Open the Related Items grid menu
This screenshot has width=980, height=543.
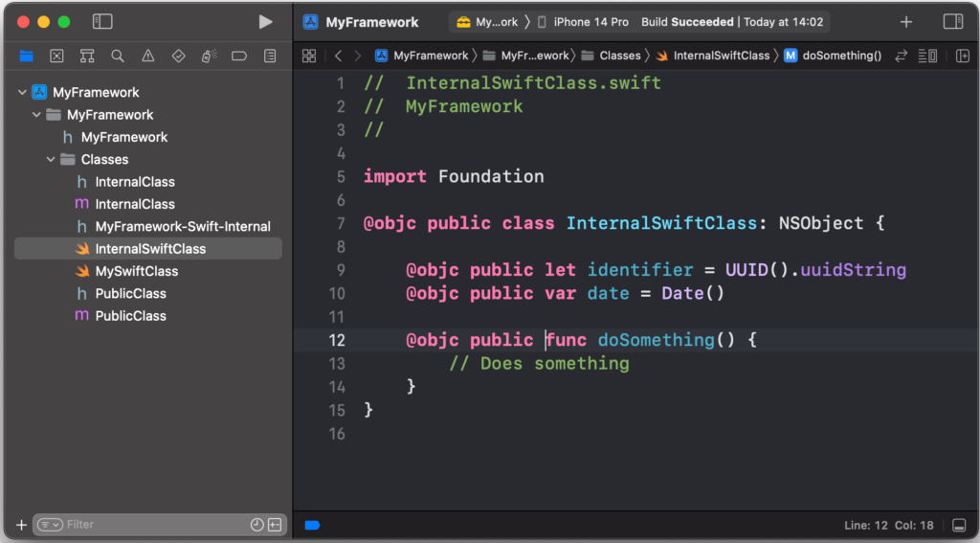[309, 56]
